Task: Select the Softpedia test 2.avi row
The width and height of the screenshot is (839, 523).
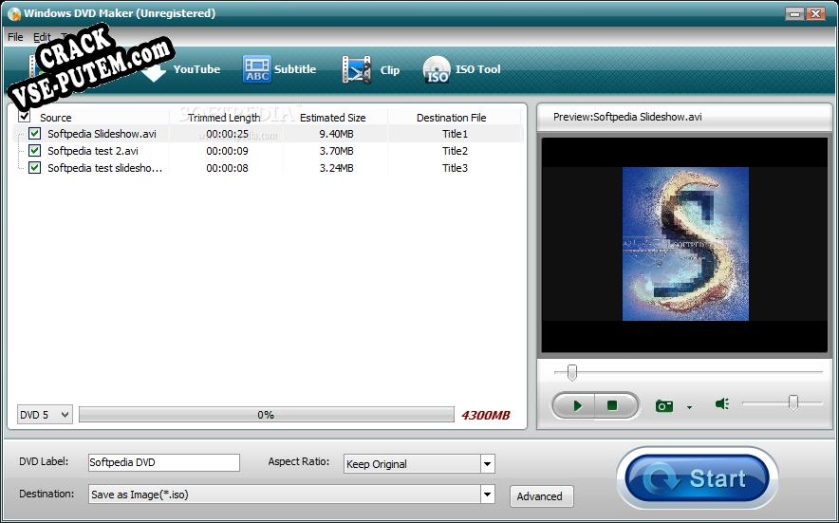Action: pyautogui.click(x=268, y=151)
